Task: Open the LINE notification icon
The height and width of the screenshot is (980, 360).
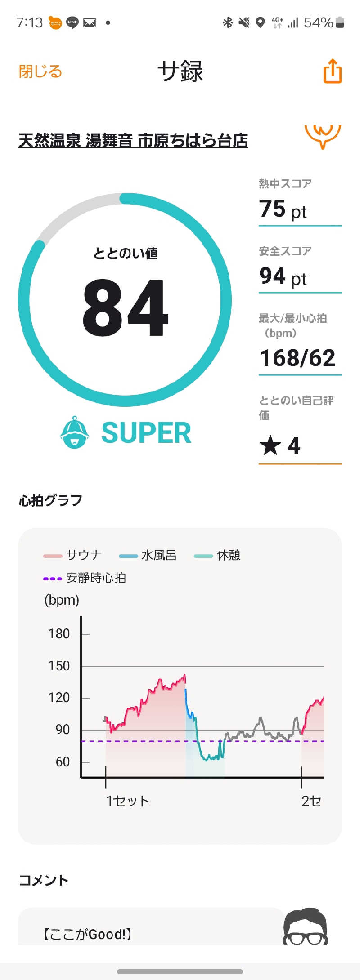Action: click(x=72, y=22)
